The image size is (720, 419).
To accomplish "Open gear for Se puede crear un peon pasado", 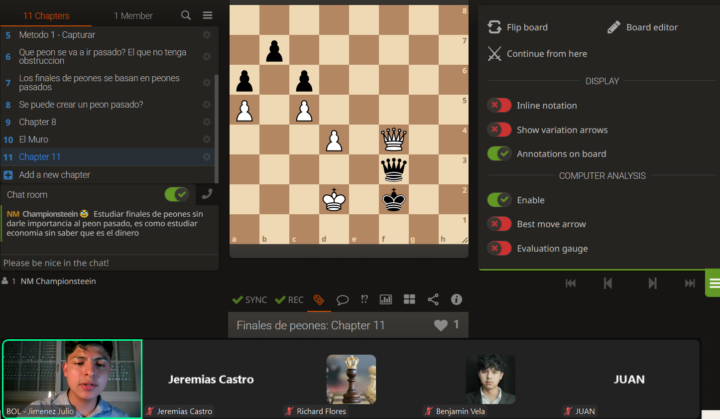I will tap(207, 105).
